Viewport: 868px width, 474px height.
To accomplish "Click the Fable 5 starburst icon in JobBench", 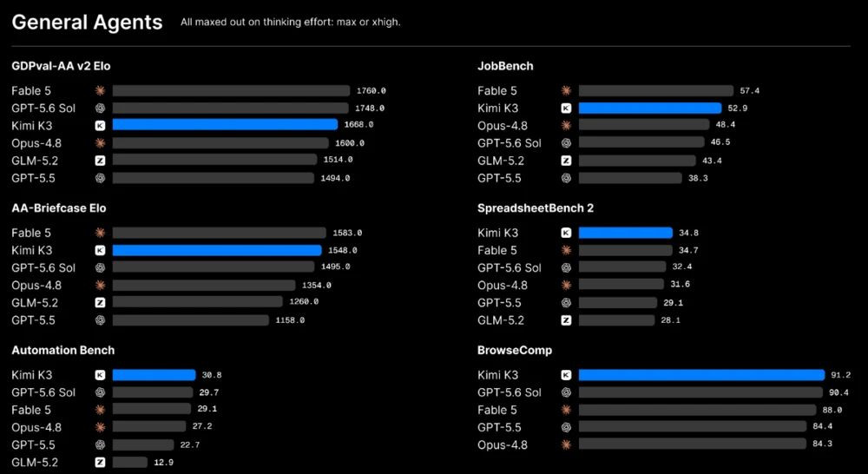I will (566, 90).
